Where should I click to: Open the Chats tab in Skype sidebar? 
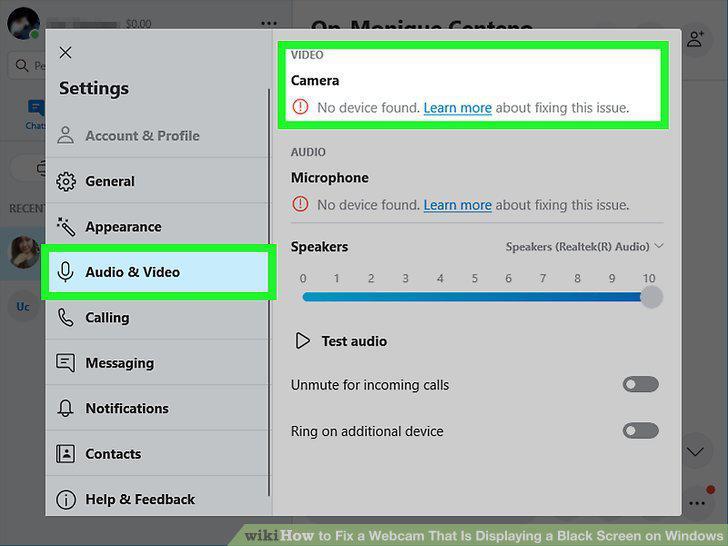pos(36,115)
